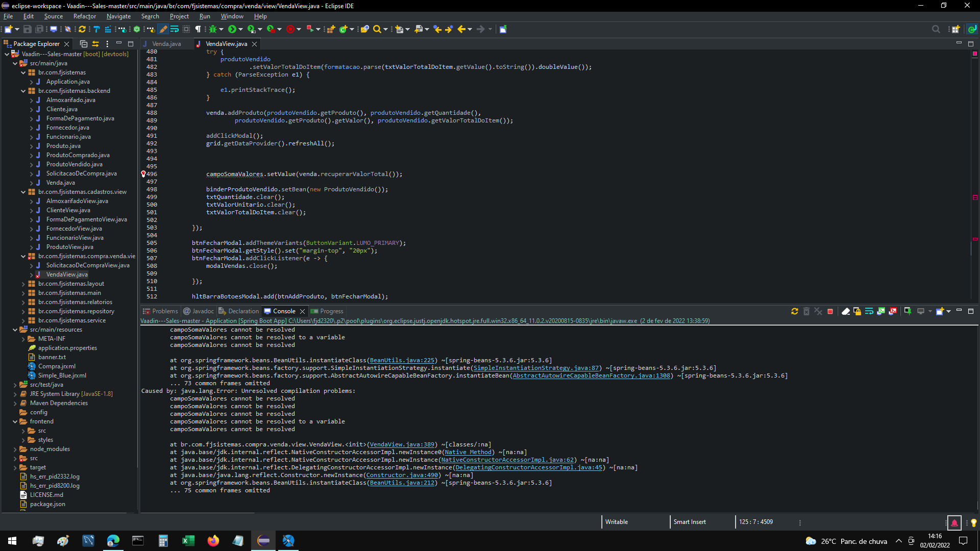
Task: Select application.properties file
Action: (x=67, y=348)
